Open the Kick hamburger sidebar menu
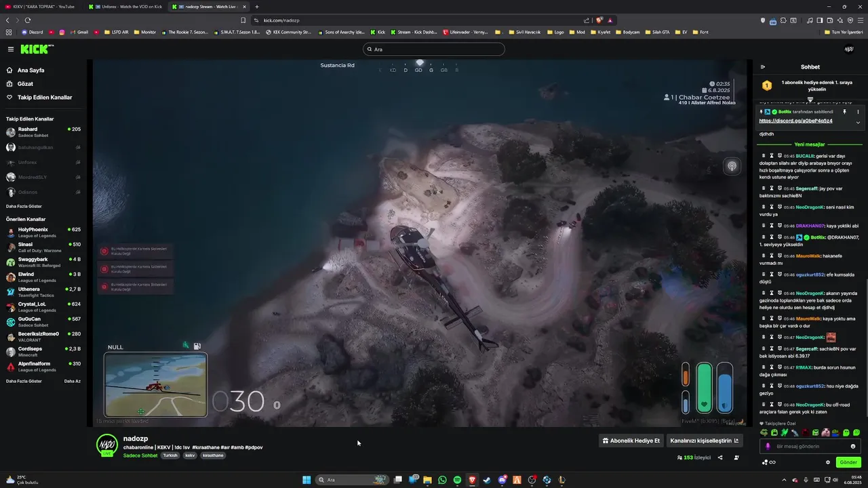The height and width of the screenshot is (488, 868). 11,49
